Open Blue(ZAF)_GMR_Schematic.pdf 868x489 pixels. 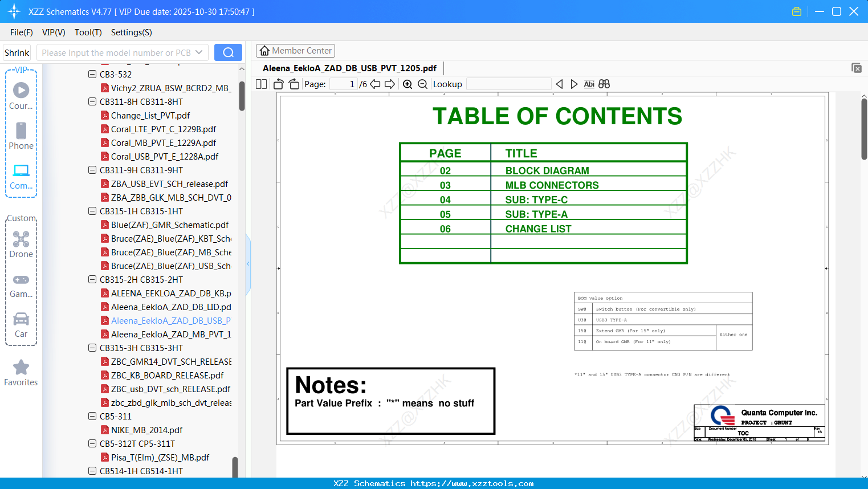tap(165, 225)
